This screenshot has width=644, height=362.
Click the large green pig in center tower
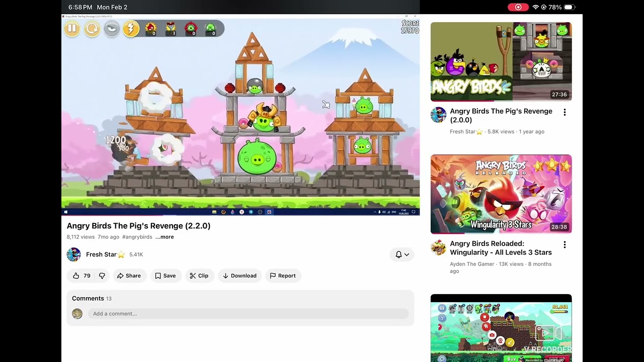[257, 157]
